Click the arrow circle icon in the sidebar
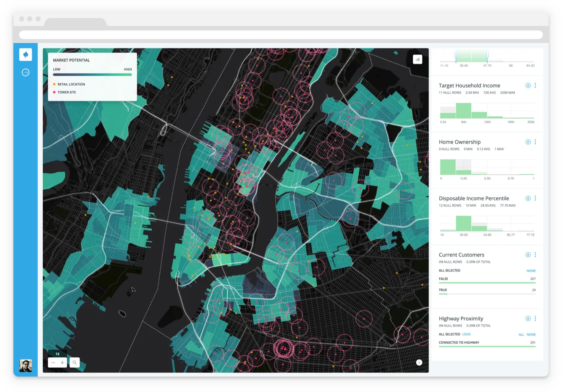The image size is (562, 392). tap(26, 72)
